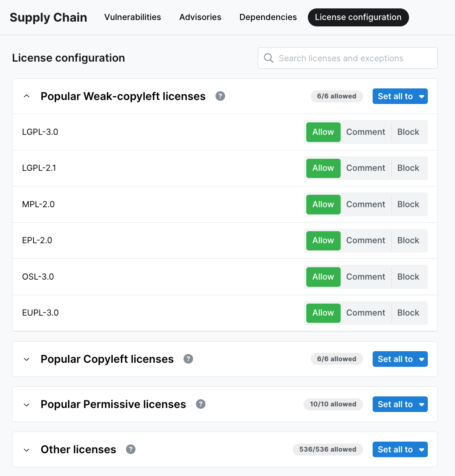Open Set all to dropdown for Weak-copyleft licenses
Image resolution: width=455 pixels, height=476 pixels.
[x=400, y=96]
